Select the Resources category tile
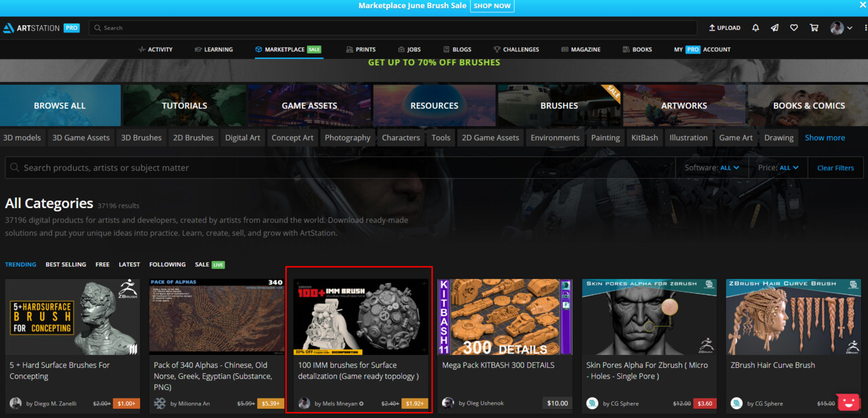 coord(434,106)
